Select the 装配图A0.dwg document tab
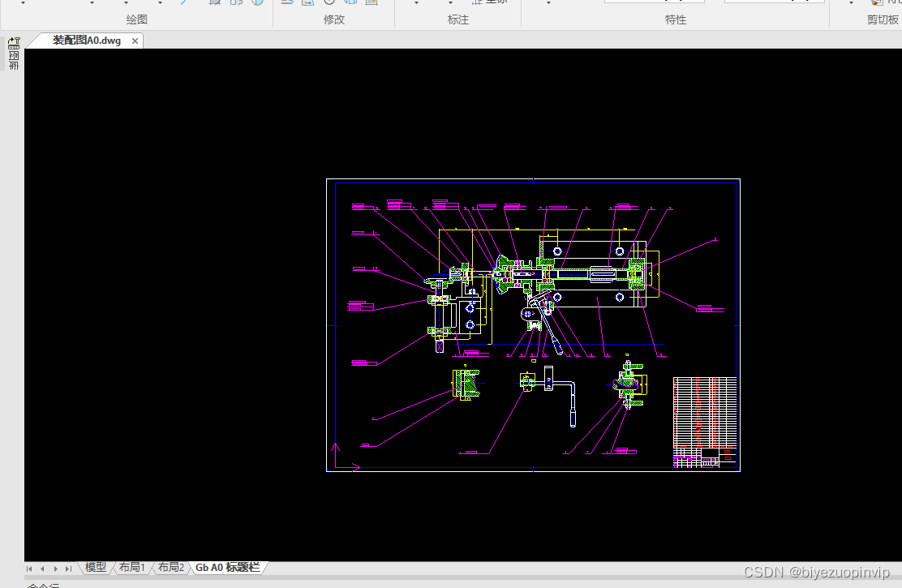Viewport: 902px width, 588px height. [x=86, y=41]
